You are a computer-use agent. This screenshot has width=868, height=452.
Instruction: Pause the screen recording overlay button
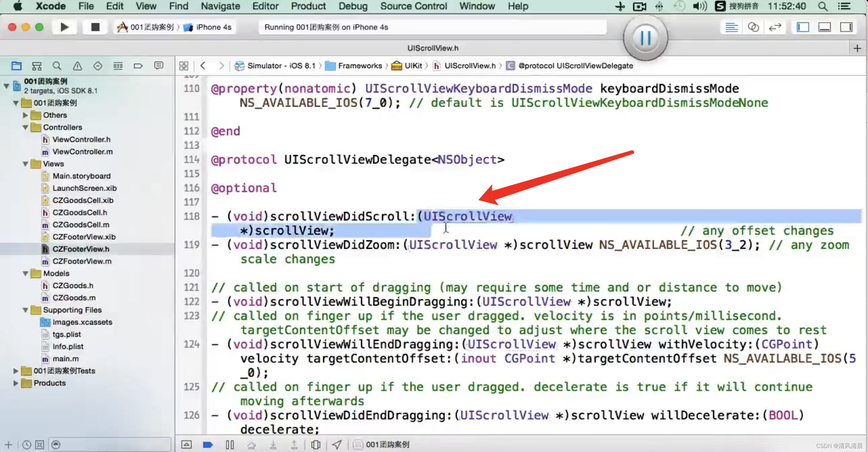(x=645, y=38)
